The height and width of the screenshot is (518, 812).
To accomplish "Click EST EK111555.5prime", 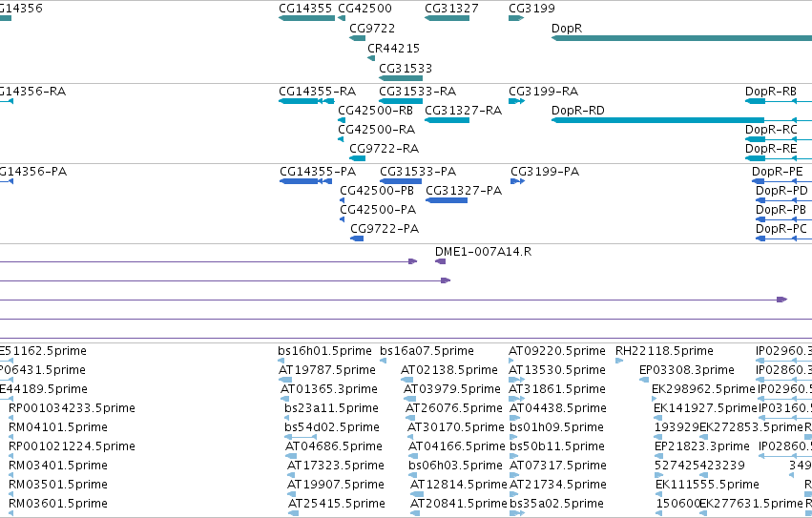I will 658,495.
